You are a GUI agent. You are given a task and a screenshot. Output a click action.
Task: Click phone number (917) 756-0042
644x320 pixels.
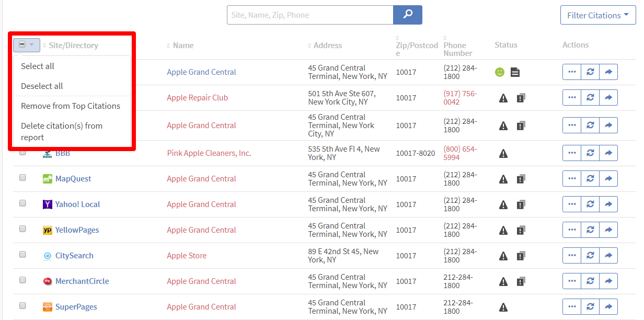(x=460, y=98)
